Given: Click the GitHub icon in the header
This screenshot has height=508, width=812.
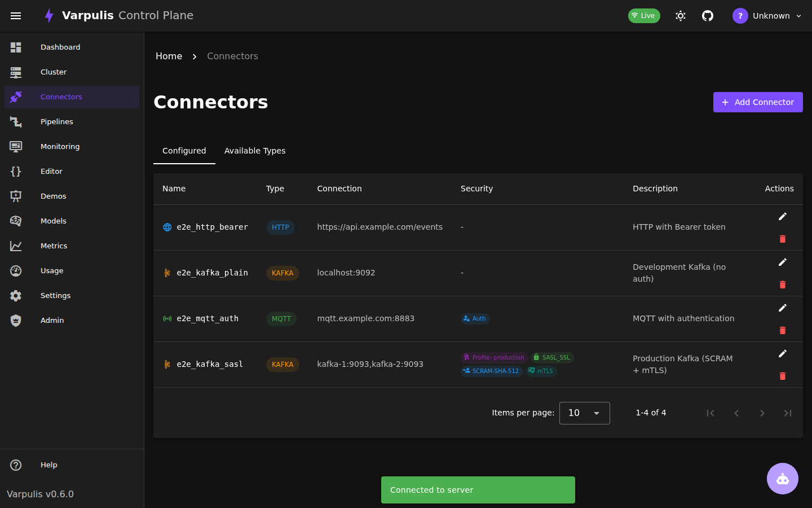Looking at the screenshot, I should coord(708,16).
